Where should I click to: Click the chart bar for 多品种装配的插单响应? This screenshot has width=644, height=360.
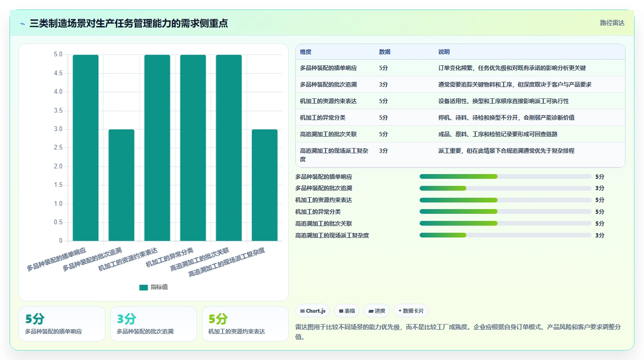(86, 148)
